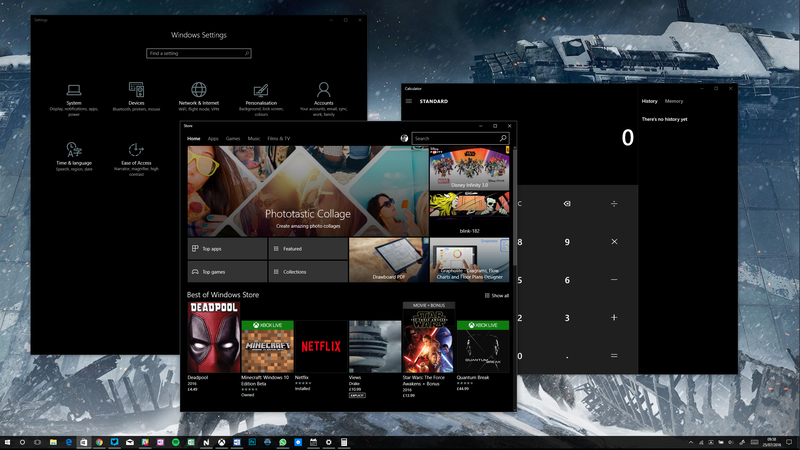Open the Phototastic Collage banner
Screen dimensions: 800x450
tap(308, 191)
